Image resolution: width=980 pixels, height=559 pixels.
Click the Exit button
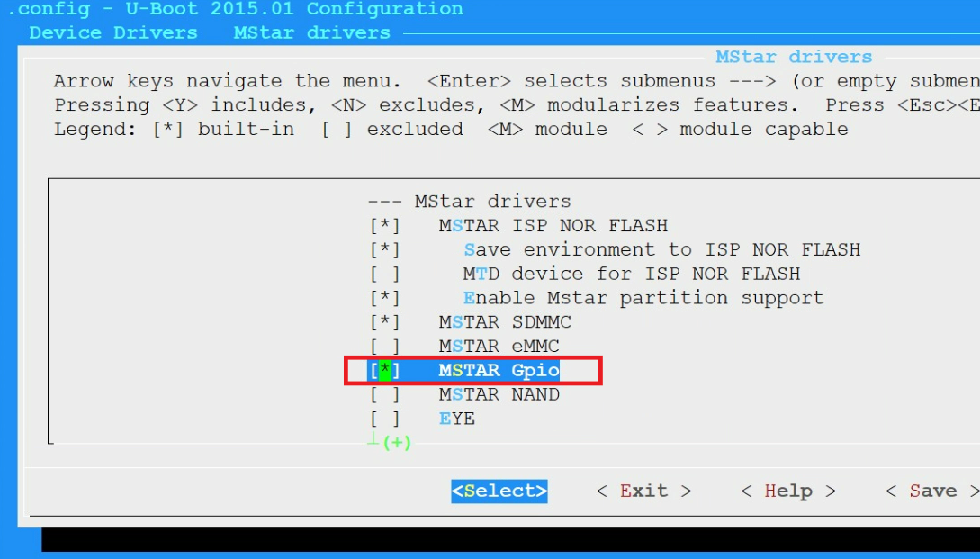point(643,491)
